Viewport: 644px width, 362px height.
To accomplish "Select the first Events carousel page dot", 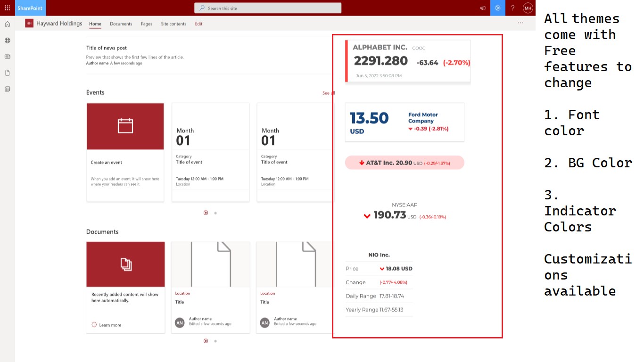I will coord(206,213).
